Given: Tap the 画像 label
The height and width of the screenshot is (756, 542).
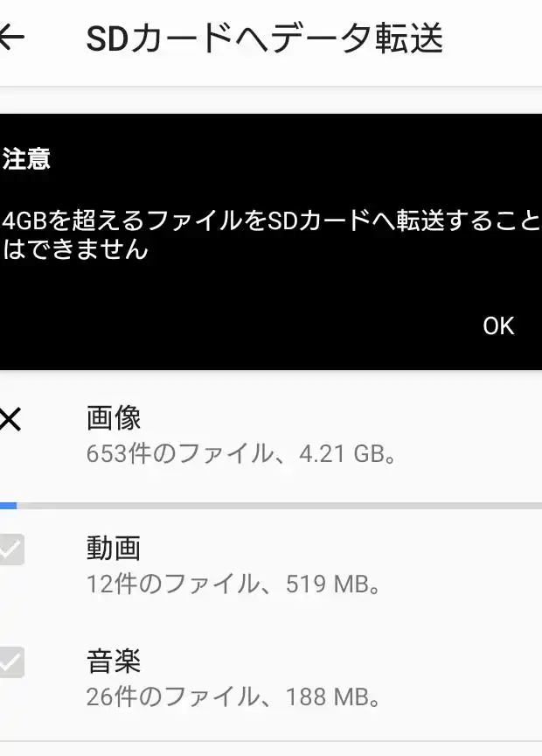Looking at the screenshot, I should 113,418.
